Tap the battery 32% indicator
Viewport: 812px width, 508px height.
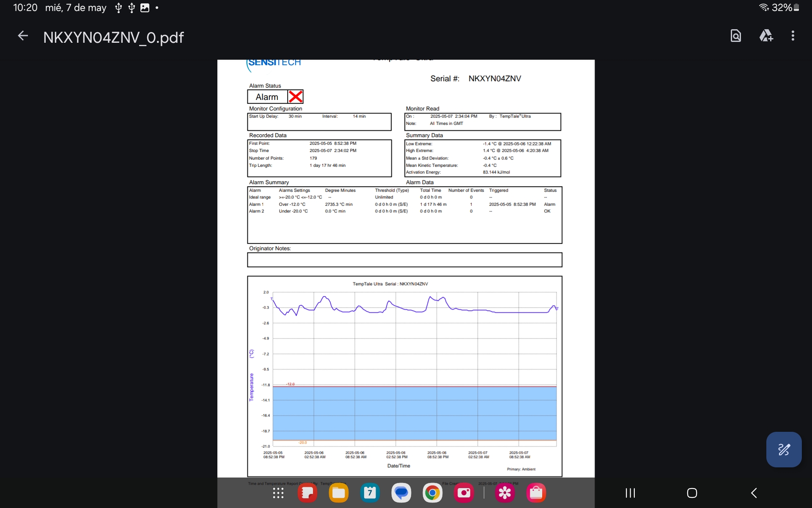(785, 7)
